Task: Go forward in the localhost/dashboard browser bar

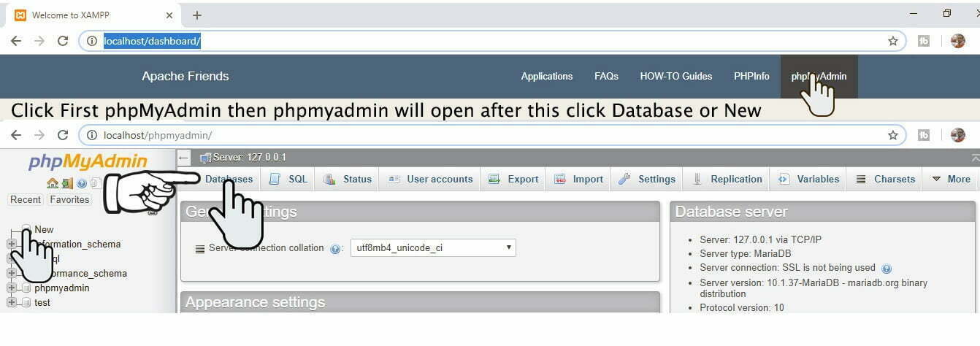Action: coord(39,41)
